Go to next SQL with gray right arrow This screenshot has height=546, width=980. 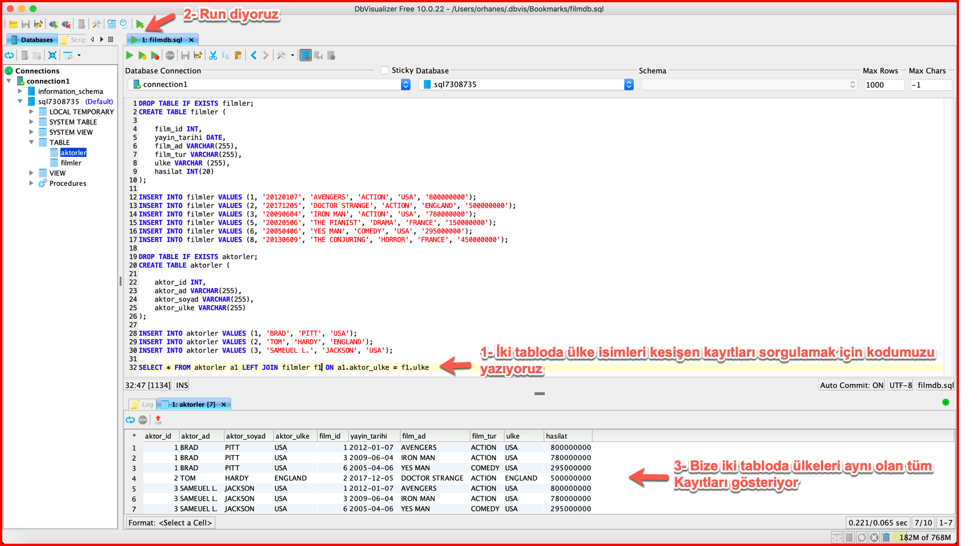tap(265, 56)
